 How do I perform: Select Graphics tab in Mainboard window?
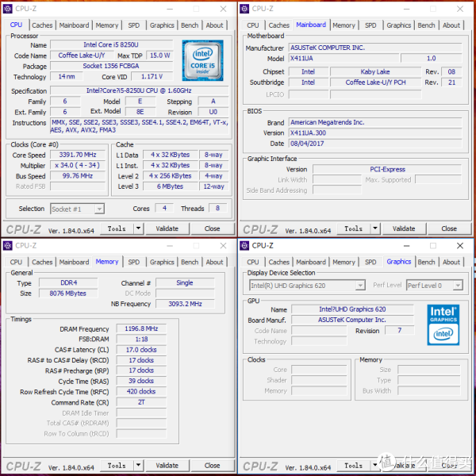(x=398, y=25)
